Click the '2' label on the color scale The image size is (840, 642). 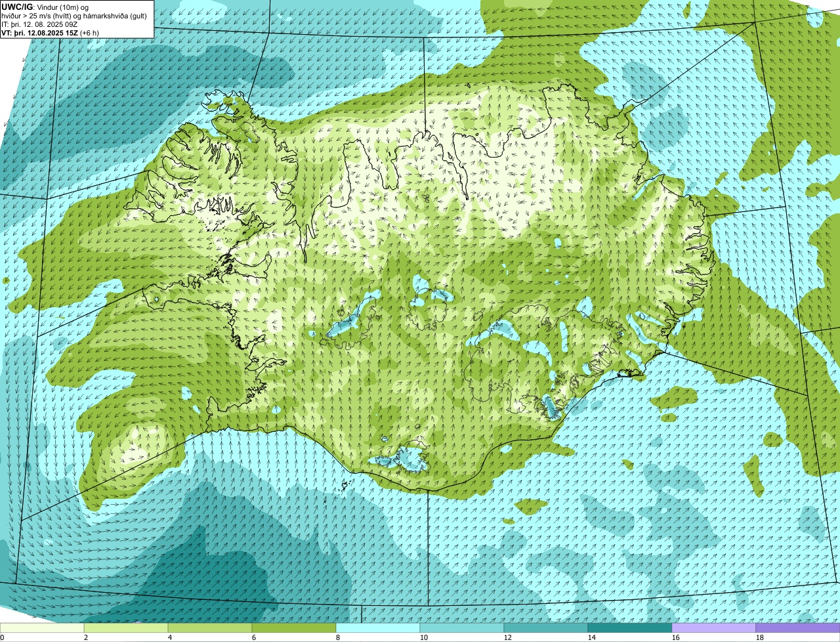pyautogui.click(x=86, y=637)
